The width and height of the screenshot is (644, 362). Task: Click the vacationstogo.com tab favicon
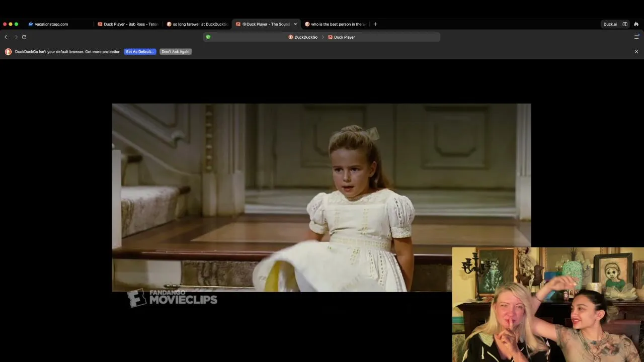tap(31, 24)
